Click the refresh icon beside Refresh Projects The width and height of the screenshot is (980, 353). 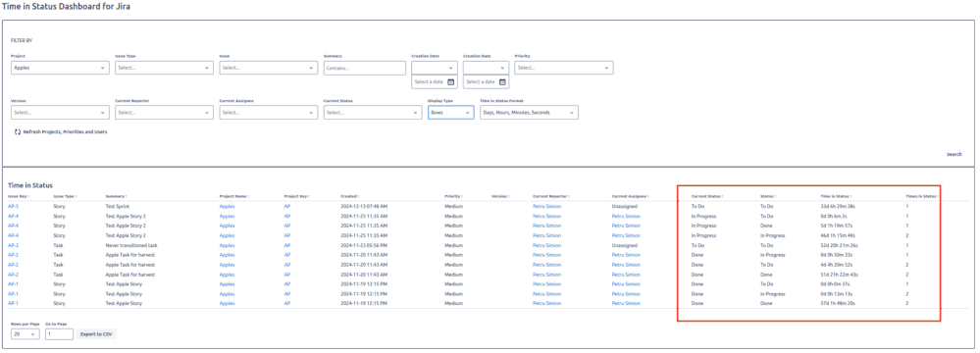point(18,131)
